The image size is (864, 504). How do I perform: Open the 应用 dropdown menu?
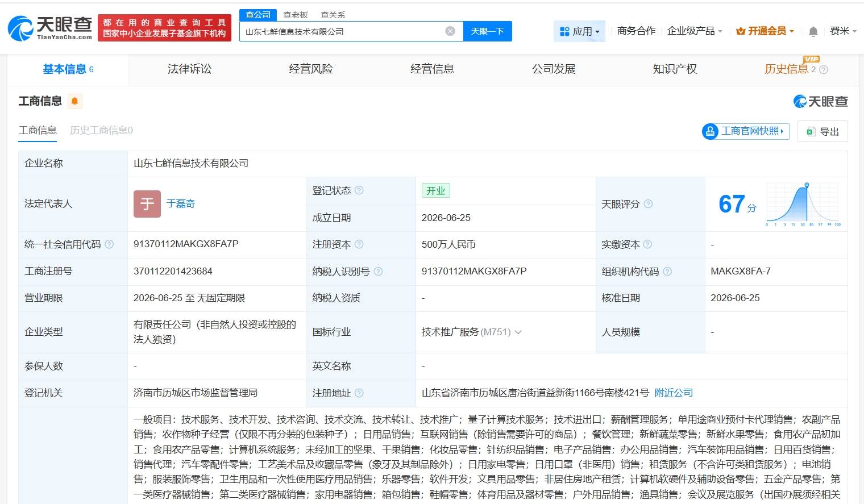pyautogui.click(x=579, y=31)
